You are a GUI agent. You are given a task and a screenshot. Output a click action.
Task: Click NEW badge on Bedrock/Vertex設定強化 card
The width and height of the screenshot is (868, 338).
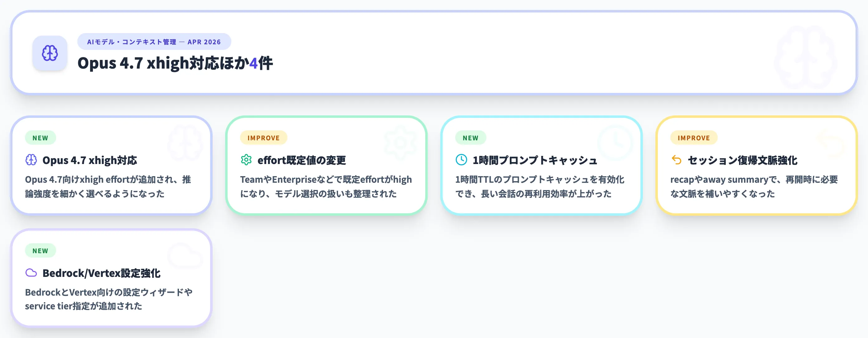tap(41, 251)
